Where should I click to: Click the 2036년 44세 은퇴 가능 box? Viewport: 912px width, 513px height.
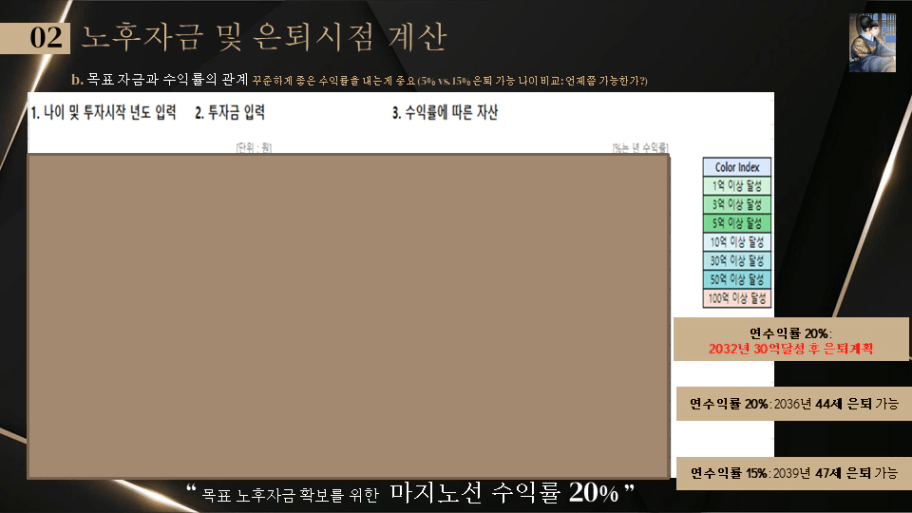click(x=794, y=404)
